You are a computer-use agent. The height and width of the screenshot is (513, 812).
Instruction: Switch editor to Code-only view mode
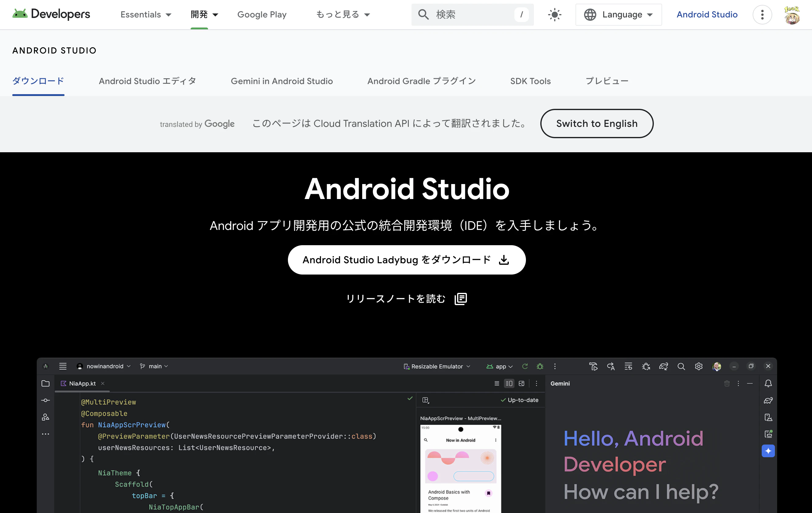click(497, 383)
